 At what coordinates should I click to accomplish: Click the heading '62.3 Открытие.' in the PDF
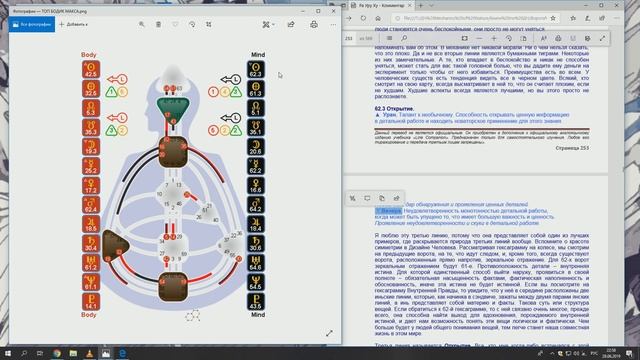pos(394,109)
